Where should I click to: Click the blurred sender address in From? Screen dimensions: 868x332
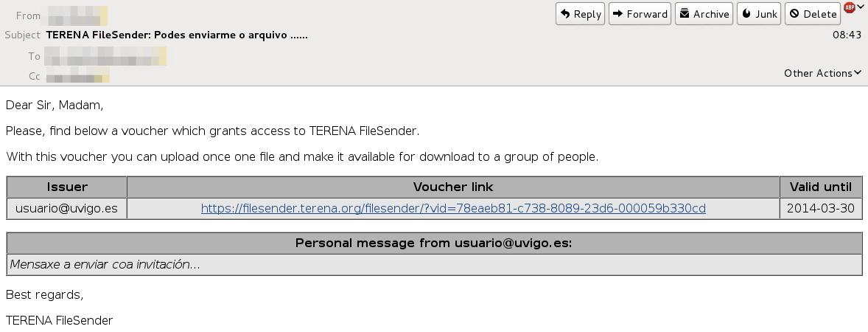(77, 15)
